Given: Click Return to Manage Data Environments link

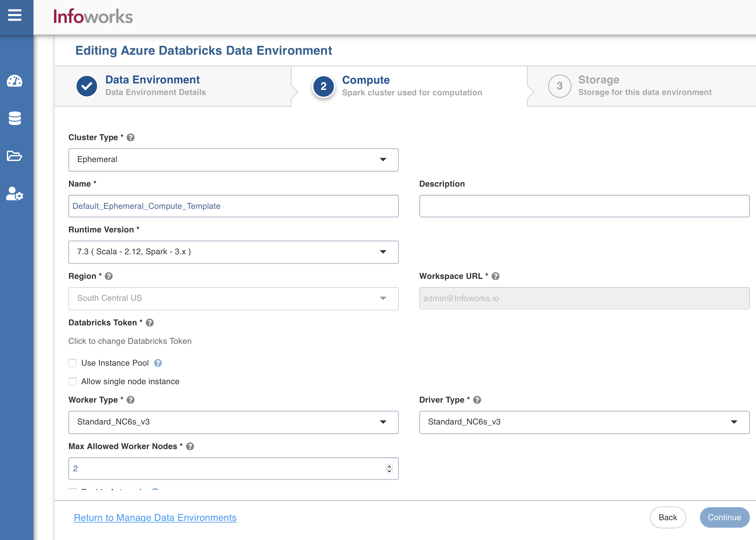Looking at the screenshot, I should click(x=155, y=517).
